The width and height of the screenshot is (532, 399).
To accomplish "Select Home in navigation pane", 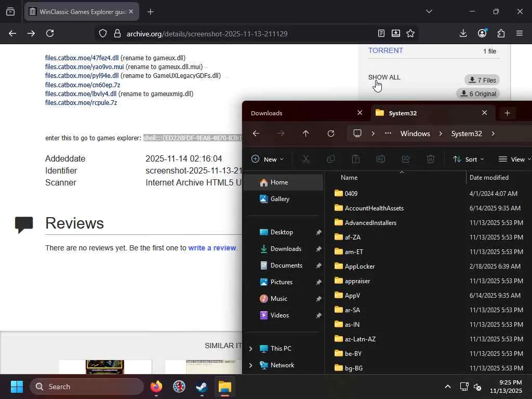I will [x=284, y=182].
